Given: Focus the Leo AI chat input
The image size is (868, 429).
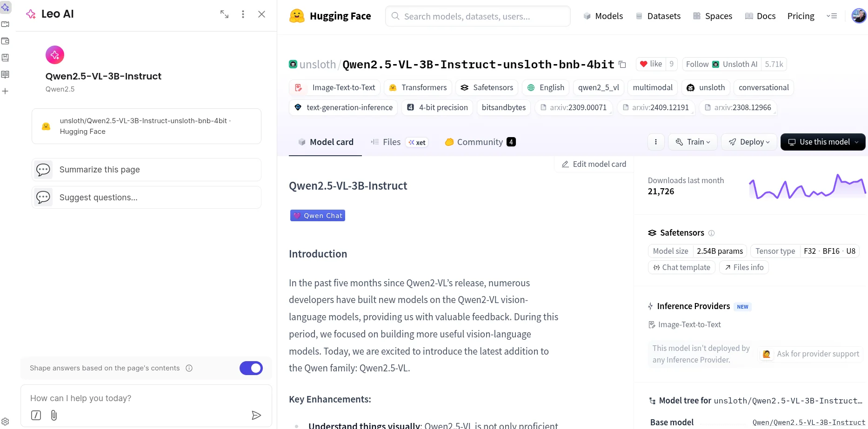Looking at the screenshot, I should click(146, 398).
